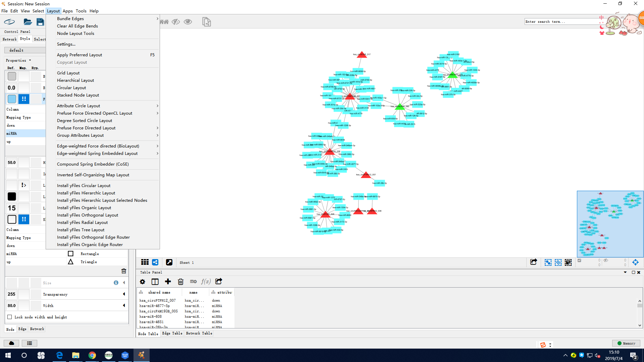Click the delete trash icon in style panel
Image resolution: width=644 pixels, height=362 pixels.
tap(124, 271)
